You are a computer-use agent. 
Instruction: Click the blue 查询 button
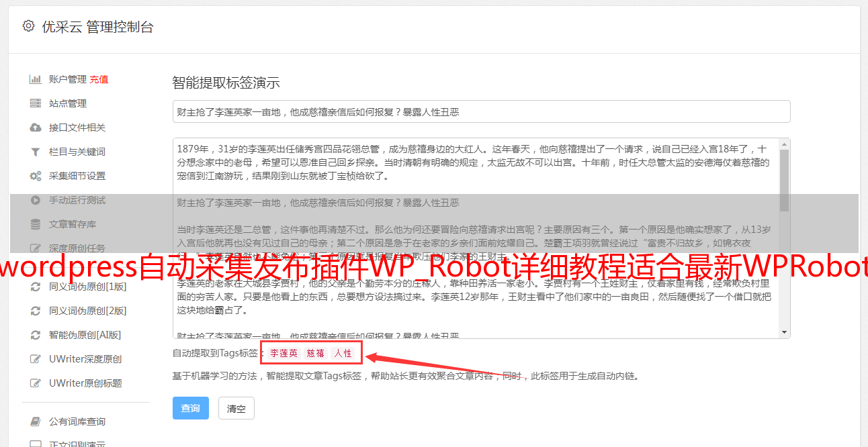(191, 408)
